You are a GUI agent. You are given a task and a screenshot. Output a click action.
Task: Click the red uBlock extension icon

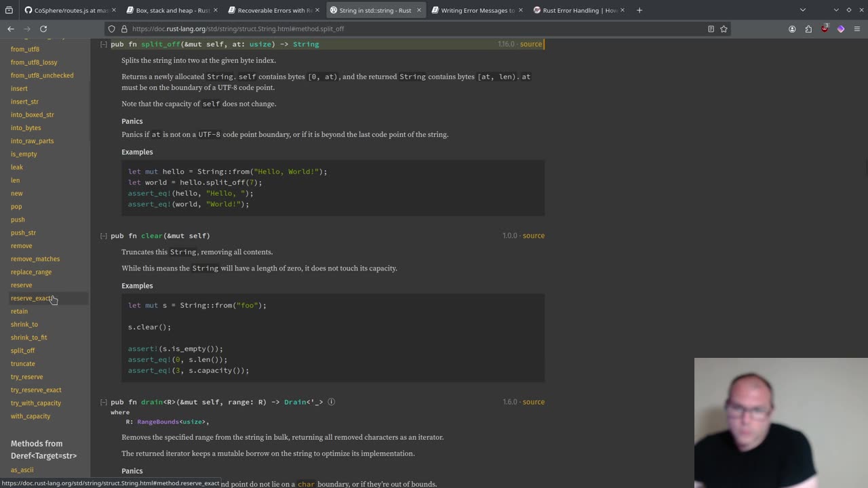pyautogui.click(x=825, y=29)
